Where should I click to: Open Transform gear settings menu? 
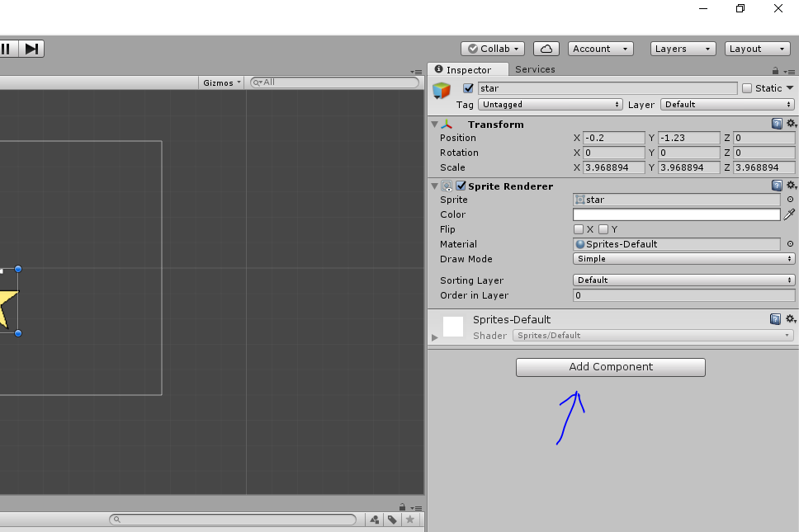[791, 123]
